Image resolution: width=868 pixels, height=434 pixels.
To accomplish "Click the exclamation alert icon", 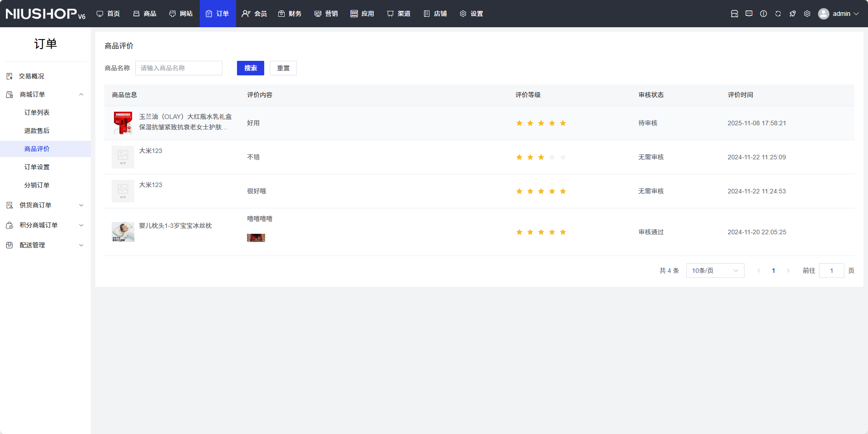I will point(763,14).
